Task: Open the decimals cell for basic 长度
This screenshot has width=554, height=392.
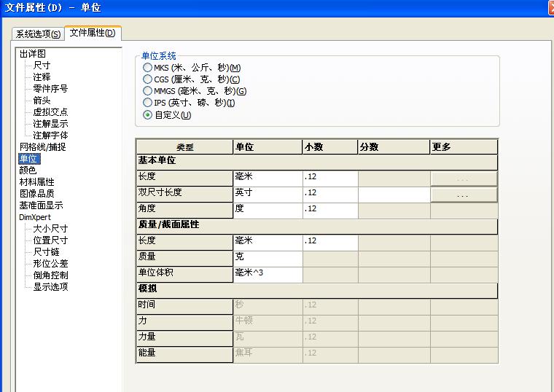Action: point(330,179)
